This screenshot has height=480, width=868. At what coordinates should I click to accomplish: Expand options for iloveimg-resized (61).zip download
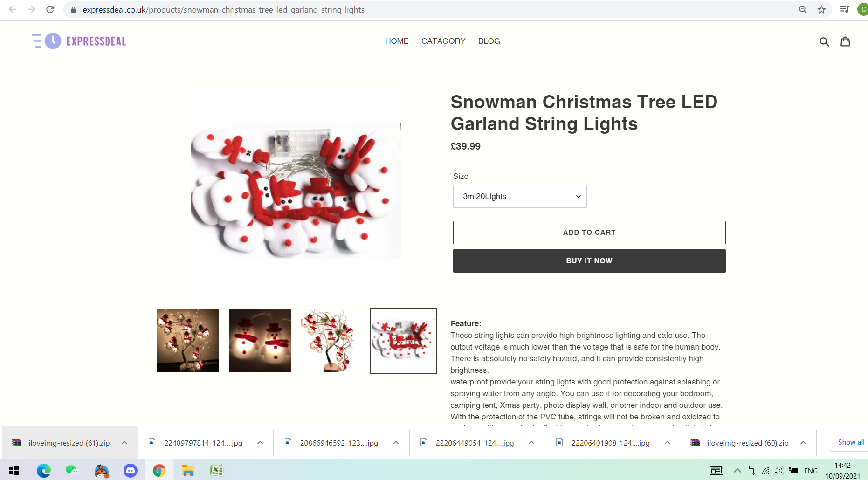pos(124,443)
